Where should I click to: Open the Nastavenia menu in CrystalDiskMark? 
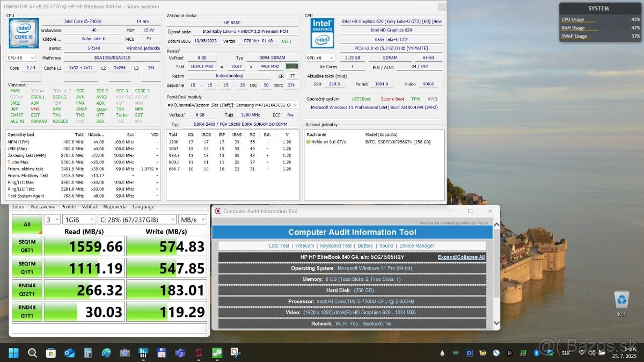pyautogui.click(x=43, y=206)
